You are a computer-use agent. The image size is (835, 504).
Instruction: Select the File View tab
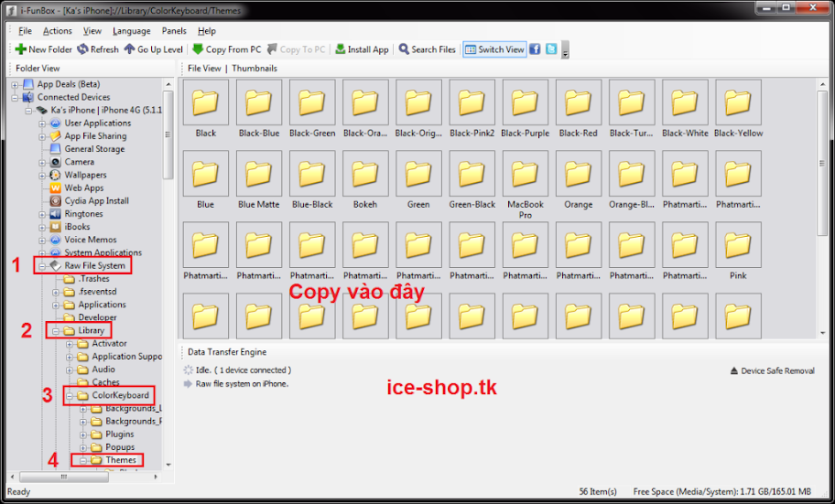[x=204, y=68]
